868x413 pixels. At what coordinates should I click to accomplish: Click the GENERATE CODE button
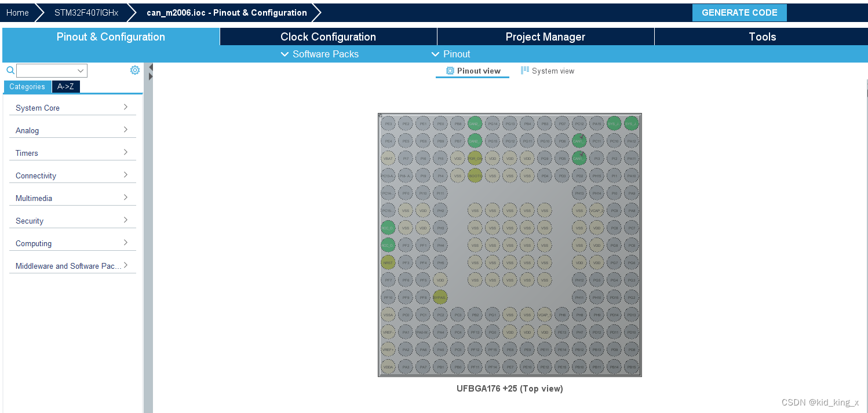point(739,13)
